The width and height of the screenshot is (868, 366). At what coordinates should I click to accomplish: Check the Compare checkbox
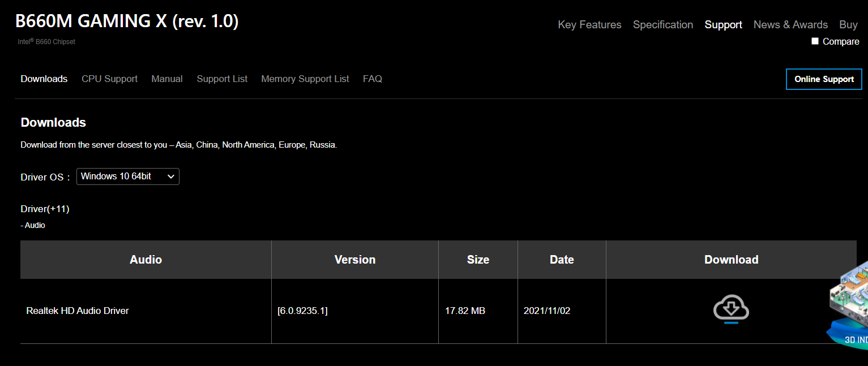click(x=815, y=41)
